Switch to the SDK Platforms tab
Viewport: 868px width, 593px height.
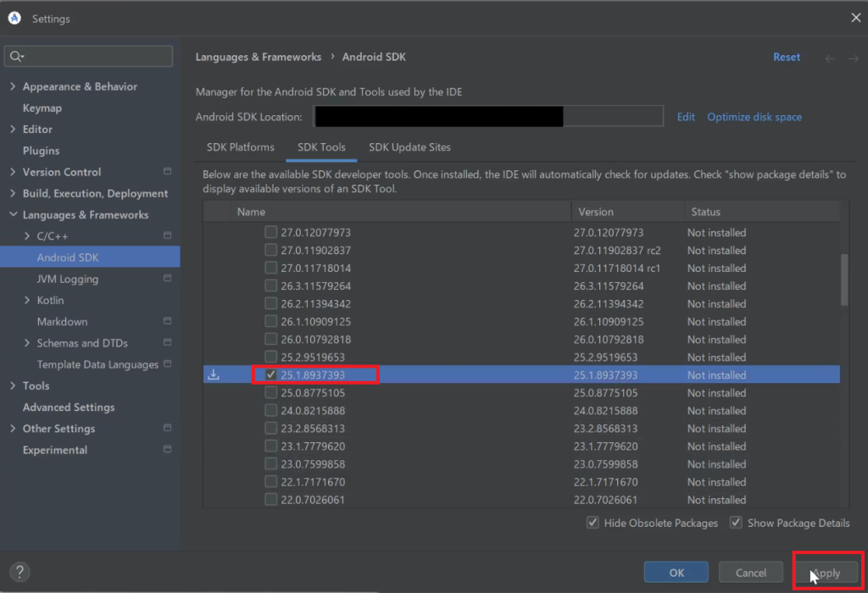click(x=240, y=147)
